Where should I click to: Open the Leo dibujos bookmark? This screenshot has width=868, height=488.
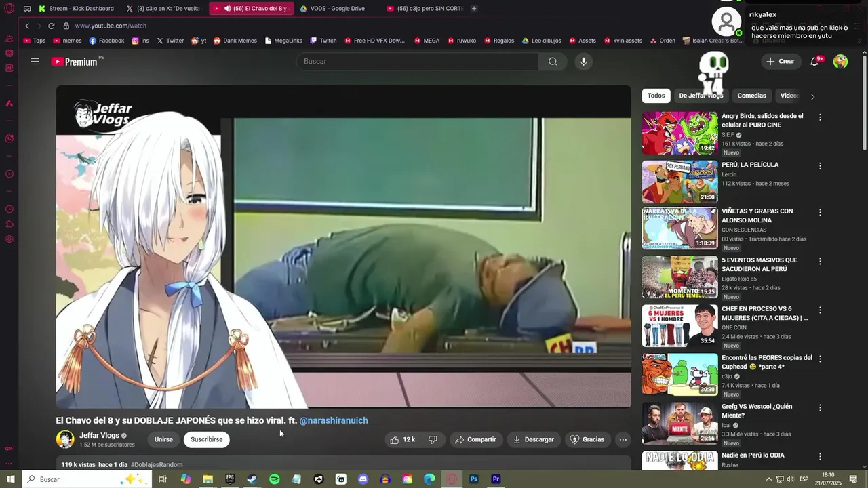coord(541,41)
